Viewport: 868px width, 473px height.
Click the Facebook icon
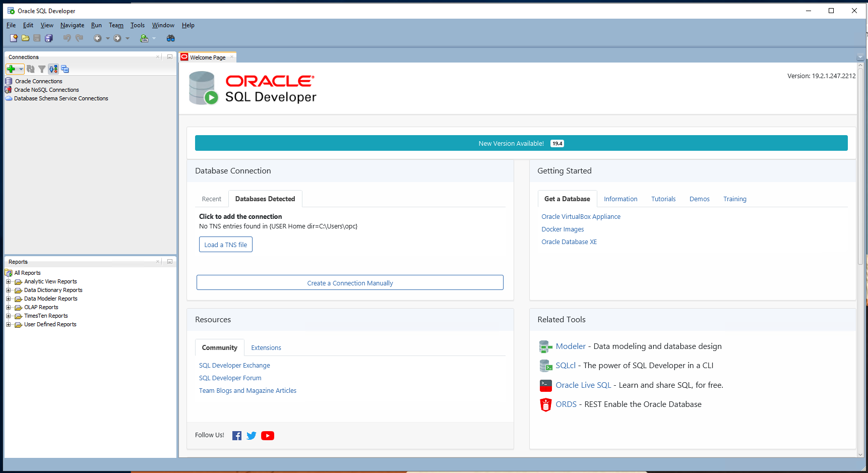click(237, 436)
